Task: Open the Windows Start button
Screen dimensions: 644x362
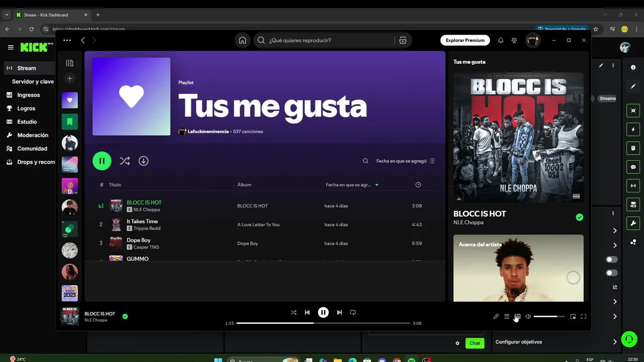Action: pyautogui.click(x=218, y=360)
